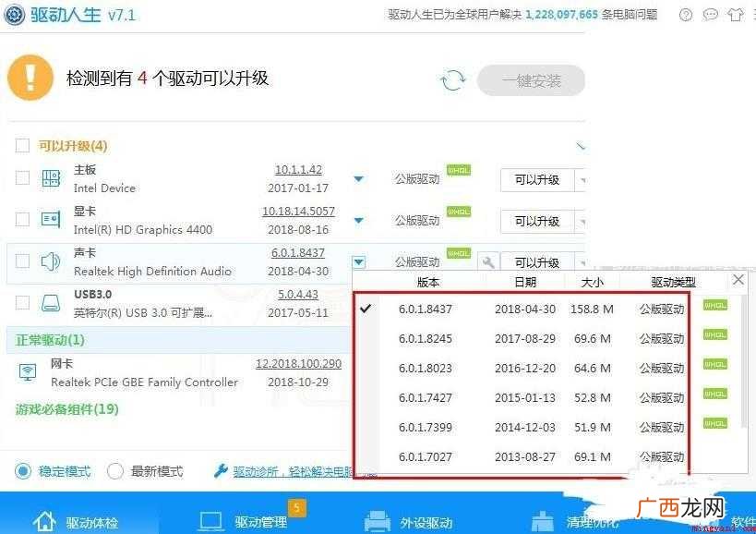Open the skin shirt icon
Screen dimensions: 756x534
click(x=735, y=15)
